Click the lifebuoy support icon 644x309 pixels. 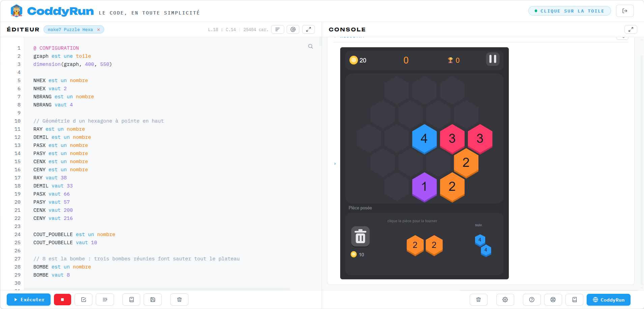553,300
